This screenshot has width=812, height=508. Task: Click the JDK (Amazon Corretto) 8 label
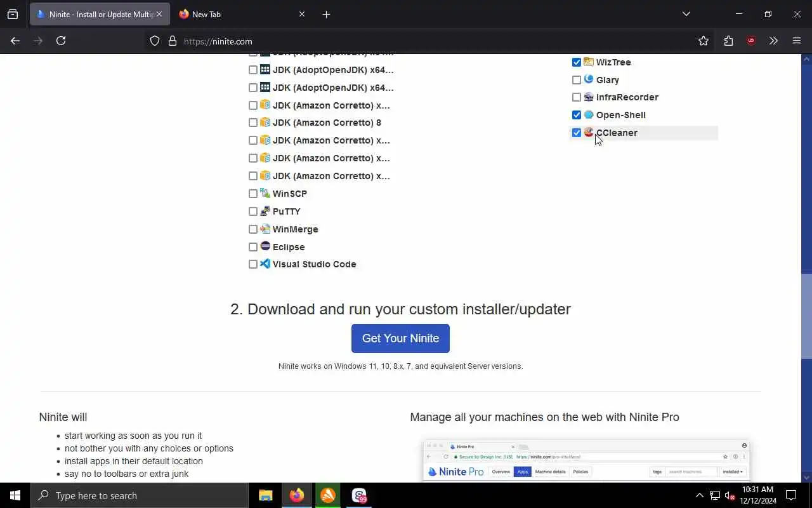pyautogui.click(x=327, y=123)
